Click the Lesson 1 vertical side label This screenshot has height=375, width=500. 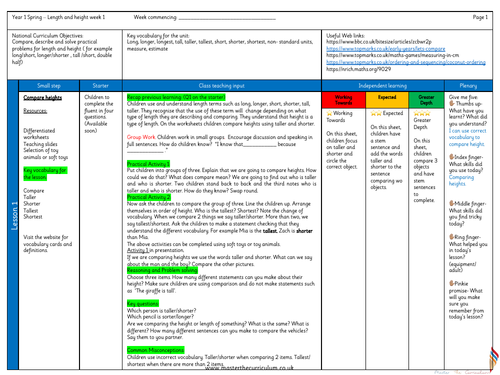(x=14, y=216)
